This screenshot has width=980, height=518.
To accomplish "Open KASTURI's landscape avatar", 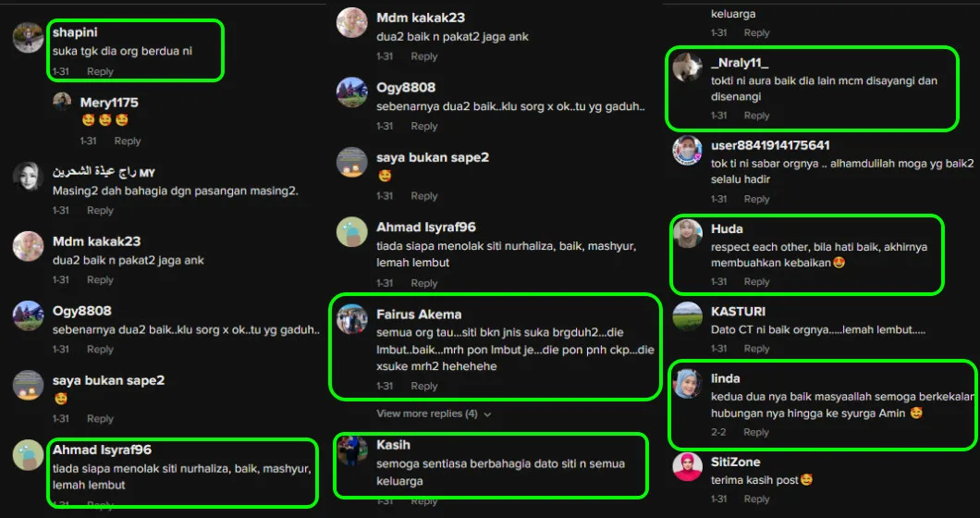I will 688,316.
